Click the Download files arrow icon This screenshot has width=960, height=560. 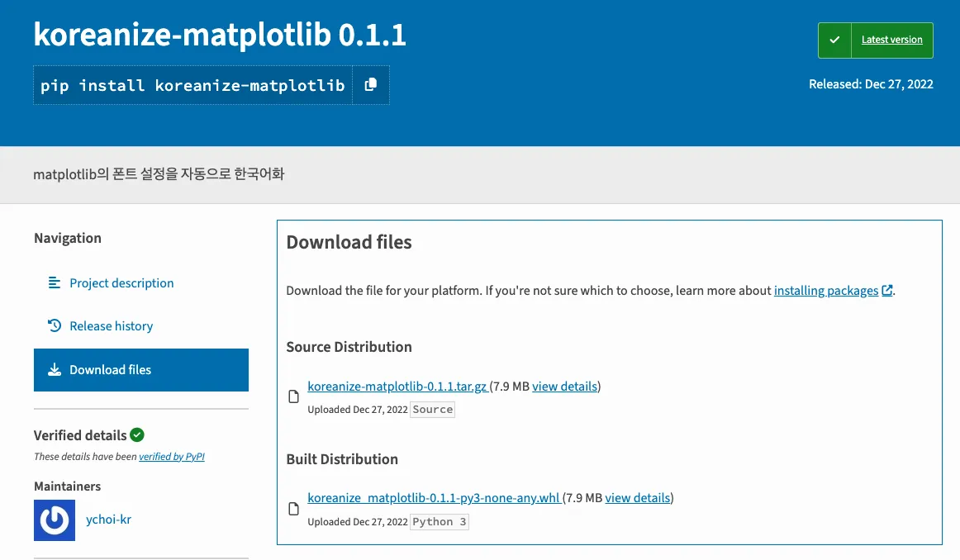coord(55,370)
